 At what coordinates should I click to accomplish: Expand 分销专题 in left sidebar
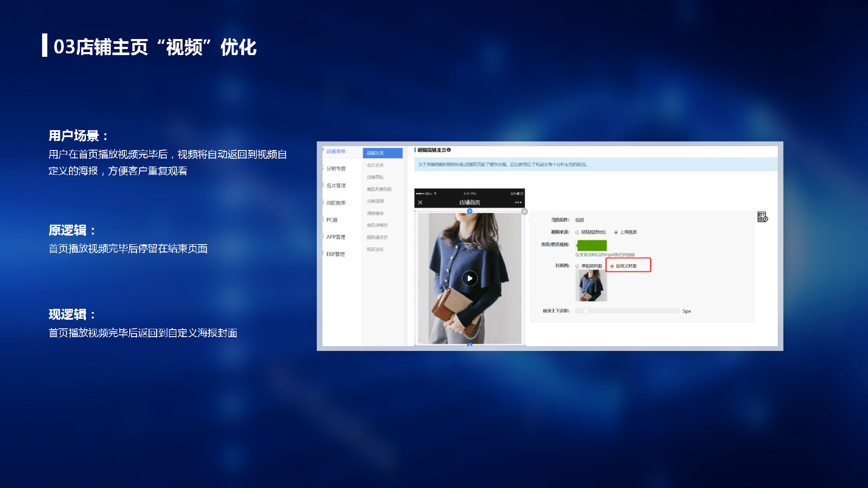coord(336,168)
